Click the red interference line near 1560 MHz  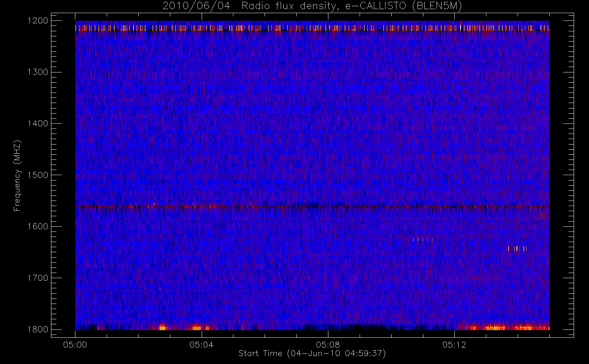click(x=312, y=207)
